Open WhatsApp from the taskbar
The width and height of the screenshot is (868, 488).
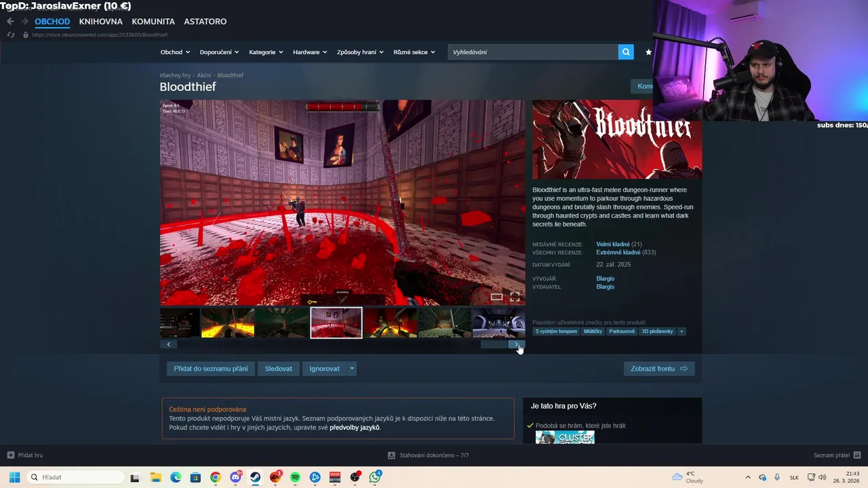tap(375, 477)
